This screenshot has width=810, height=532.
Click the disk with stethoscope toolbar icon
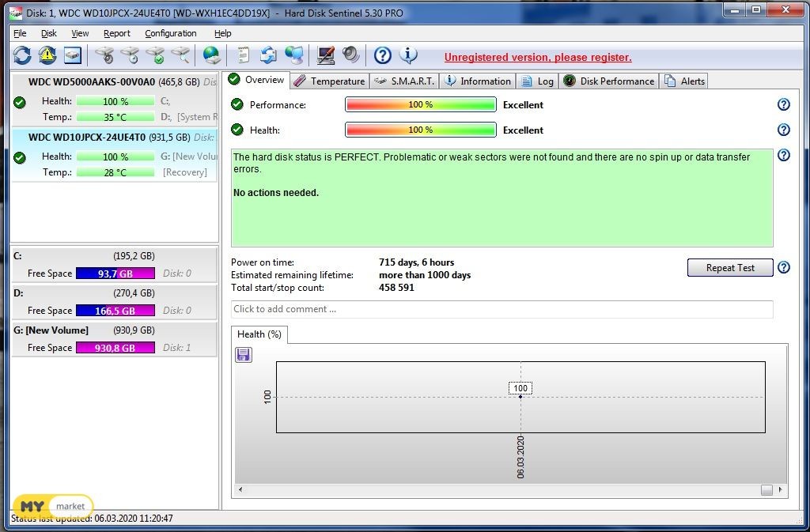pos(105,55)
